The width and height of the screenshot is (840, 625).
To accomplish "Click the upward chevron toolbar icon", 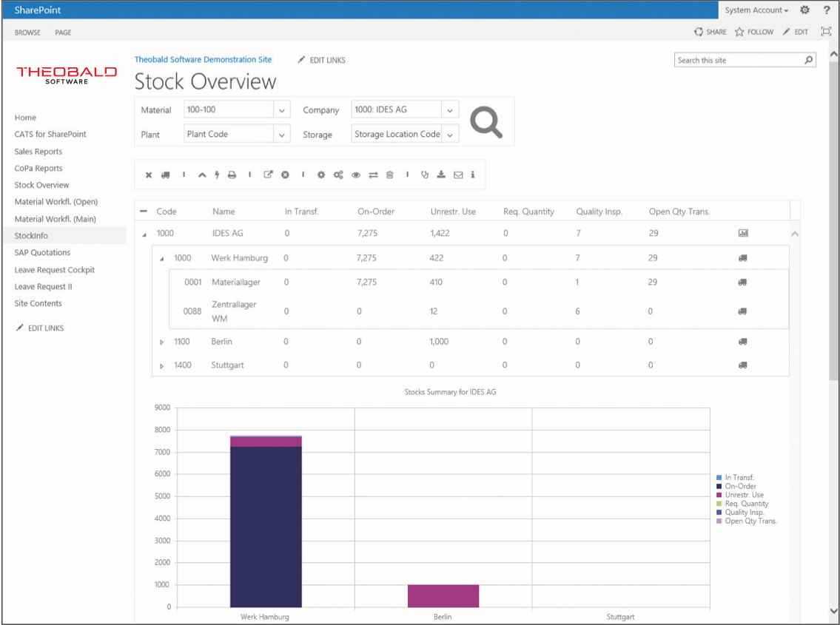I will [x=202, y=175].
